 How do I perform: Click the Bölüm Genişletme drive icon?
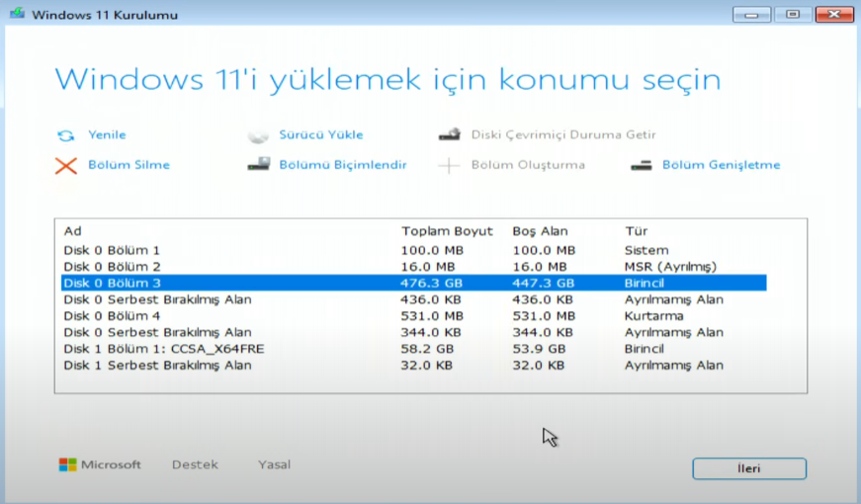641,165
